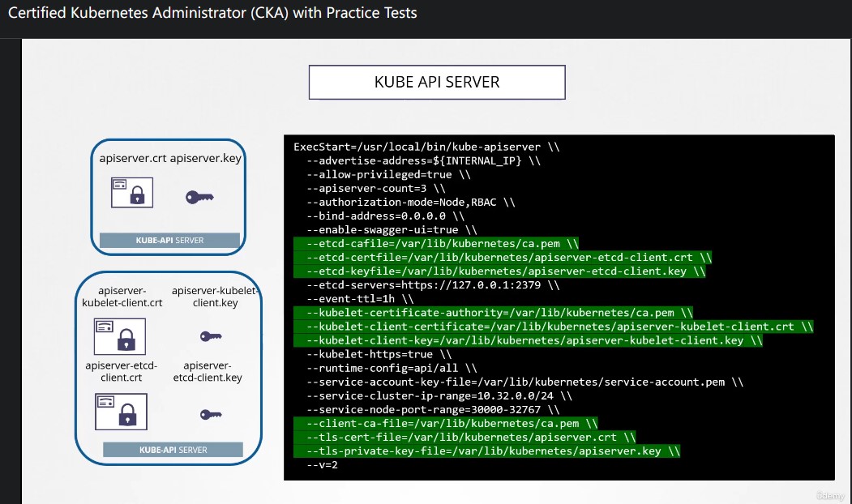The image size is (852, 504).
Task: Click the highlighted --kubelet-client-key line
Action: point(529,340)
